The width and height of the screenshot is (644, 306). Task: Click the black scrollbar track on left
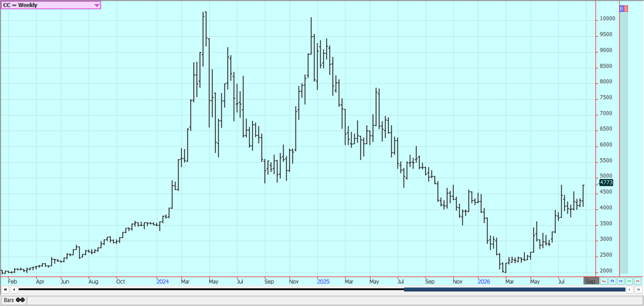pos(211,289)
